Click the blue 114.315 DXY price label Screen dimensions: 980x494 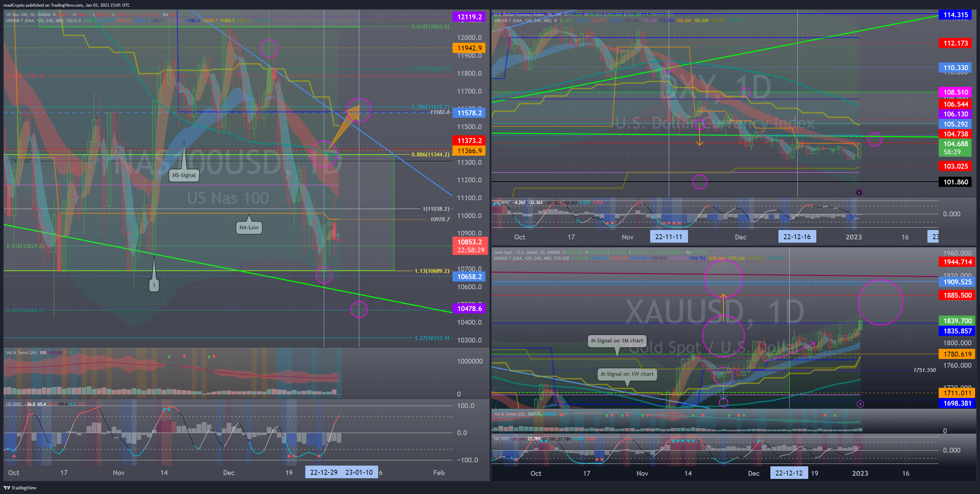pyautogui.click(x=955, y=15)
